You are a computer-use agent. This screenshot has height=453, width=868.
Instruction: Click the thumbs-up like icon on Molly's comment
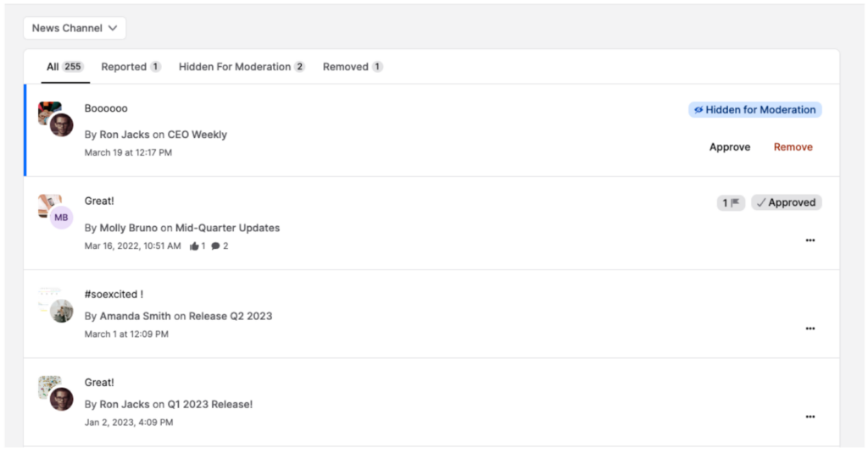[194, 246]
